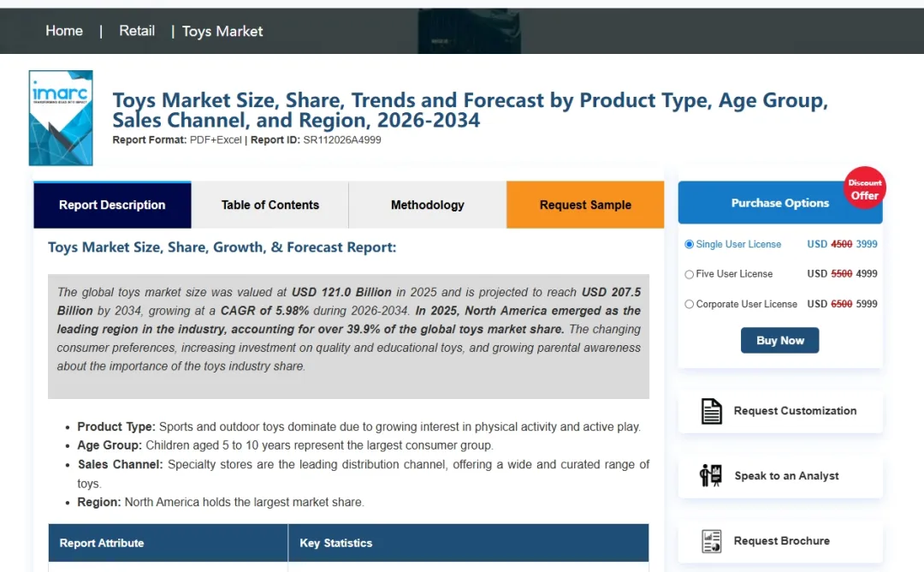Select the Five User License option
Viewport: 924px width, 572px height.
[690, 274]
